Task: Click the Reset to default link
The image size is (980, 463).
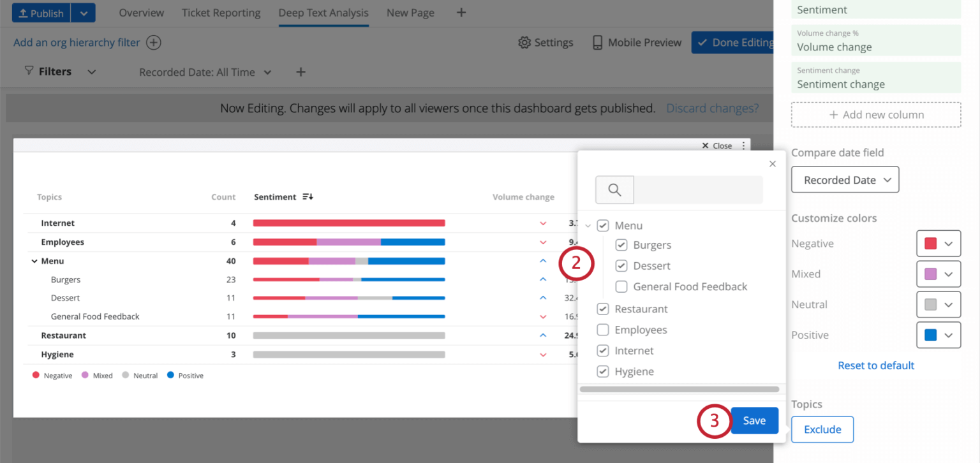Action: pos(876,365)
